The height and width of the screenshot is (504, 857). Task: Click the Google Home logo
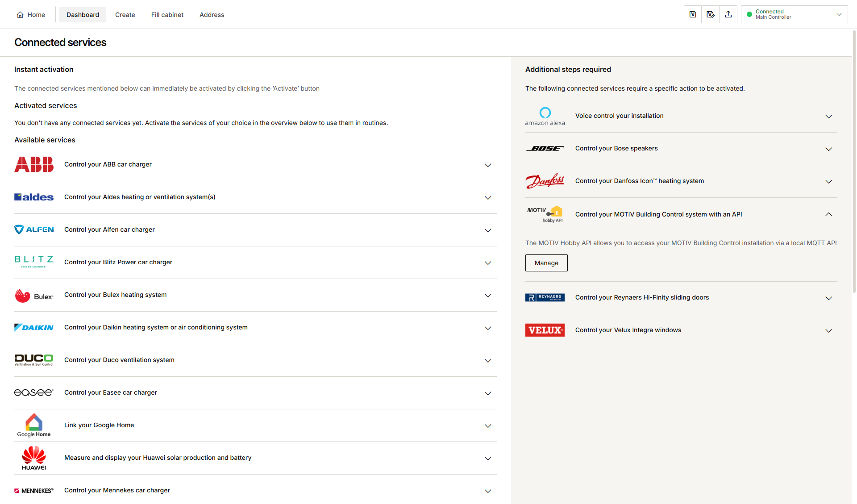34,425
